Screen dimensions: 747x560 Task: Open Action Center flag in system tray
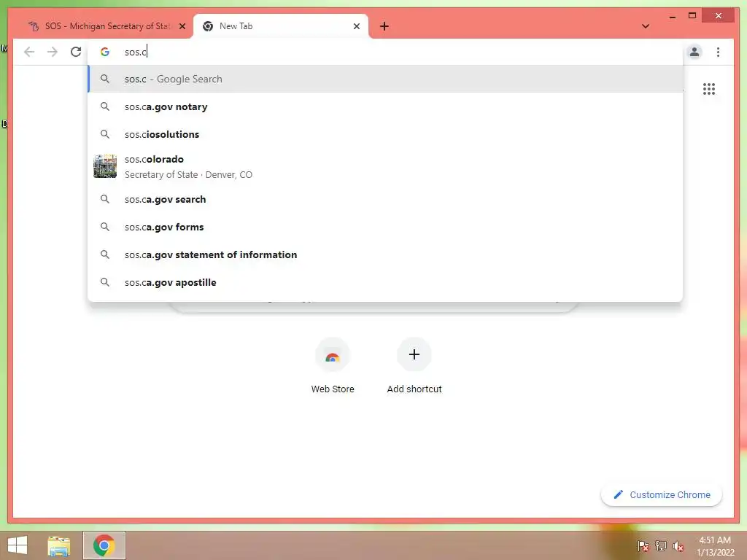pyautogui.click(x=643, y=546)
